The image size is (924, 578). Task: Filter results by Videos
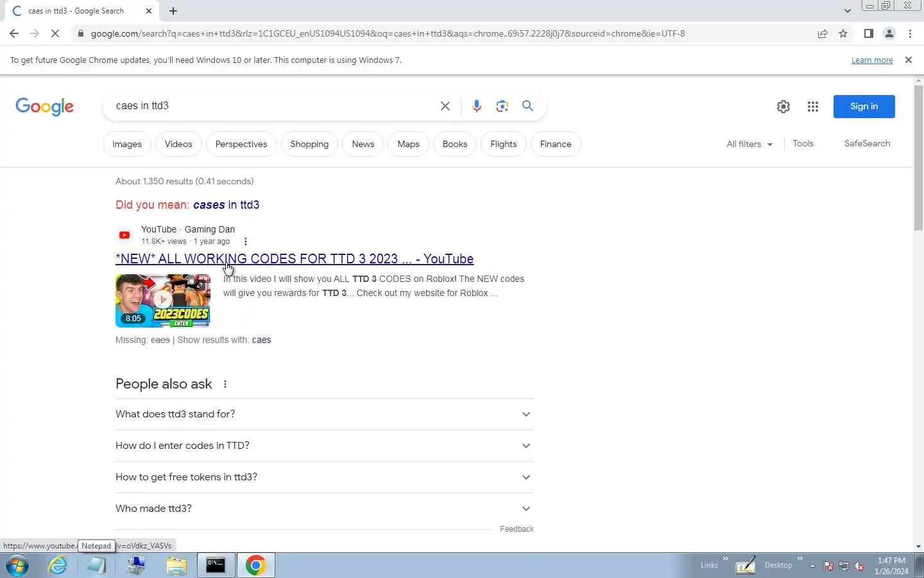(x=178, y=144)
